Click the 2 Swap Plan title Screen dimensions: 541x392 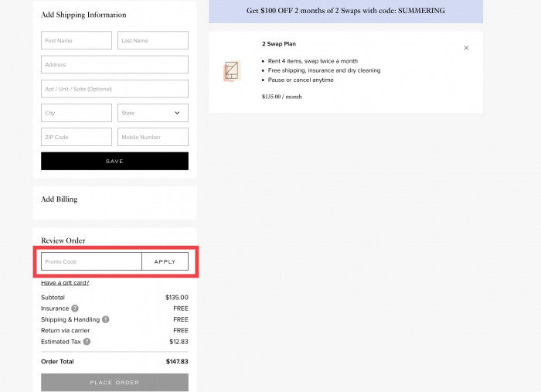coord(279,44)
